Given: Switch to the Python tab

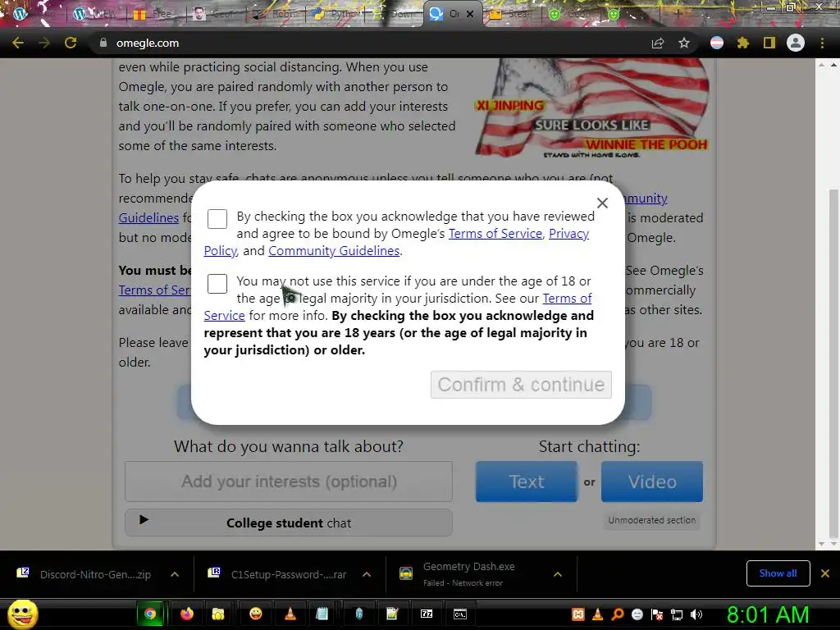Looking at the screenshot, I should (x=335, y=14).
